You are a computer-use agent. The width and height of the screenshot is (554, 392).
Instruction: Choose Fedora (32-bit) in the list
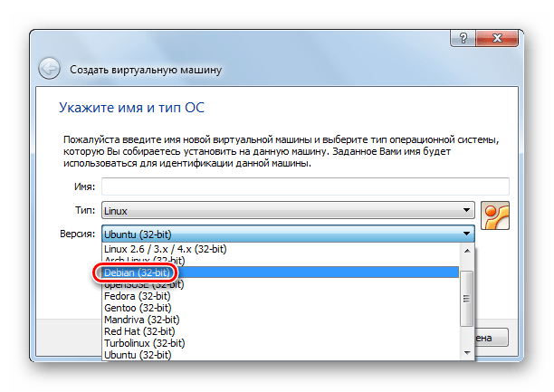point(137,295)
